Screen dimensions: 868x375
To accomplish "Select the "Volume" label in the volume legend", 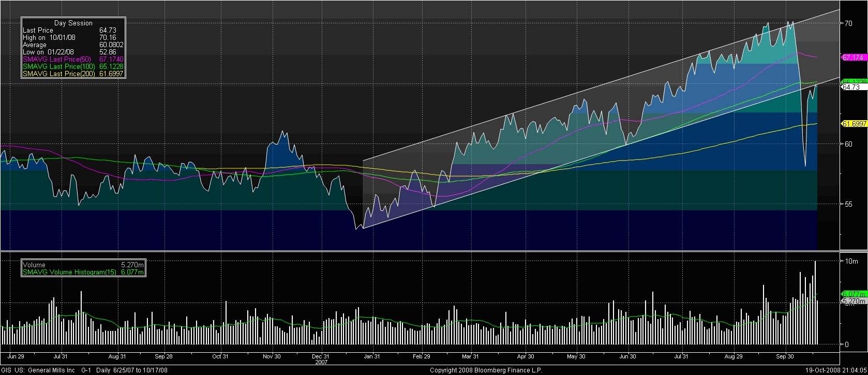I will (34, 265).
